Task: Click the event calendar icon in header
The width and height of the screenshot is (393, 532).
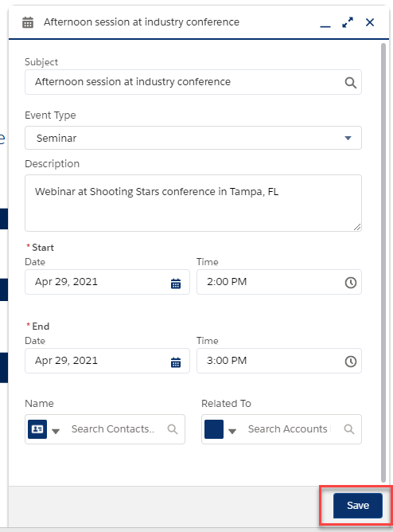Action: pyautogui.click(x=28, y=22)
